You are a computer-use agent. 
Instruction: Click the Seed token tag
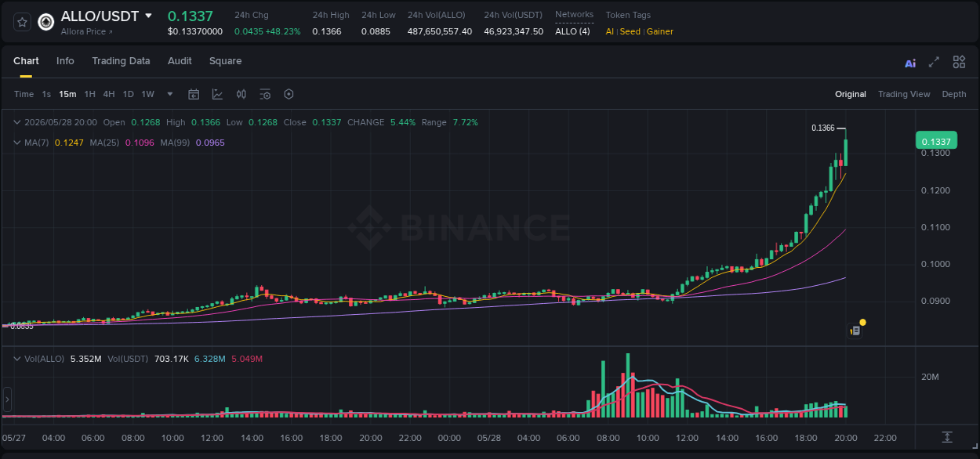[x=630, y=31]
